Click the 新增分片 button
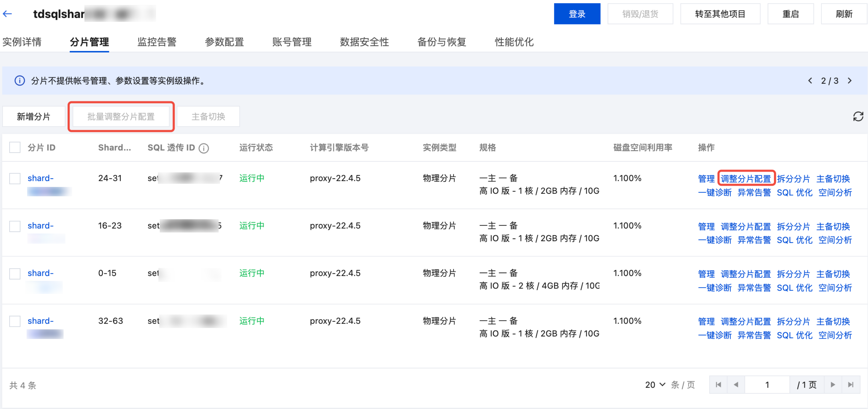This screenshot has height=409, width=868. (x=34, y=116)
